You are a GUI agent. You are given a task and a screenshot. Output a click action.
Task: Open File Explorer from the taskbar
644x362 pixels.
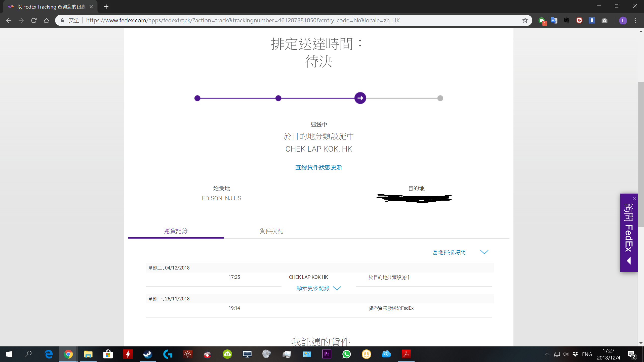(88, 354)
